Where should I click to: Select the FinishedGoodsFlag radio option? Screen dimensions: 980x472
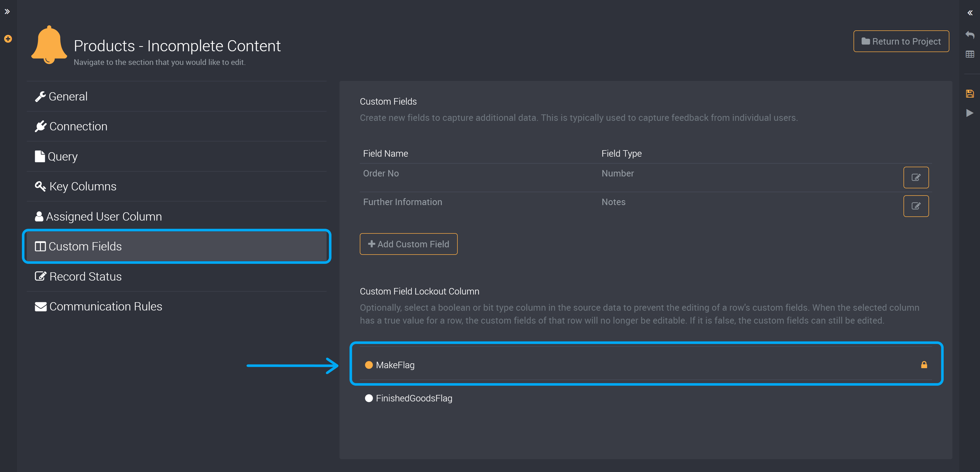(x=369, y=398)
